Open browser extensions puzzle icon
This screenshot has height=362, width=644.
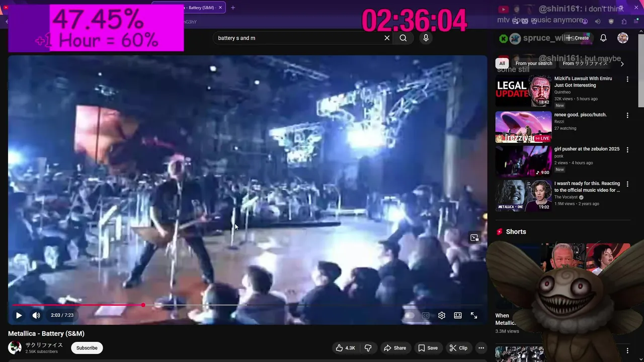point(624,22)
